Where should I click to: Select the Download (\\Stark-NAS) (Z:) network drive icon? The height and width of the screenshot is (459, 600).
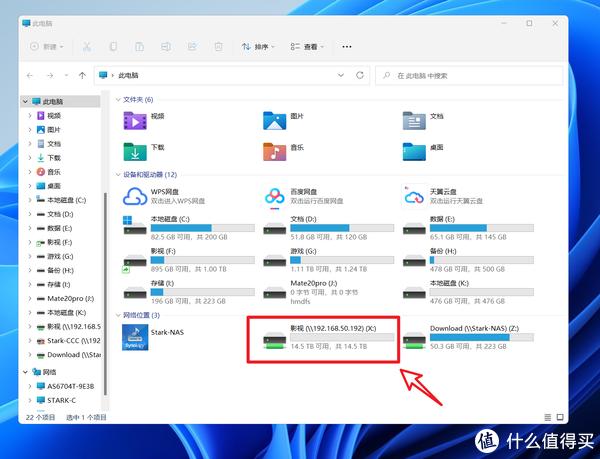pyautogui.click(x=414, y=340)
